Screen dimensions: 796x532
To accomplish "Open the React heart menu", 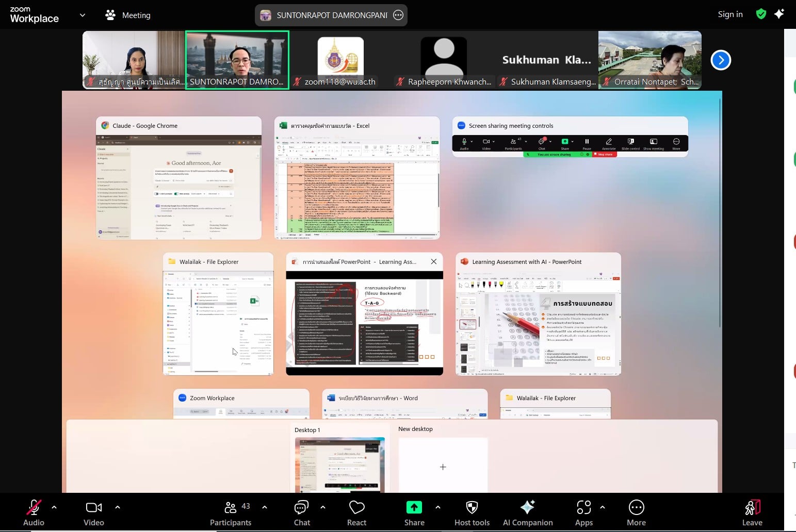I will pyautogui.click(x=356, y=513).
